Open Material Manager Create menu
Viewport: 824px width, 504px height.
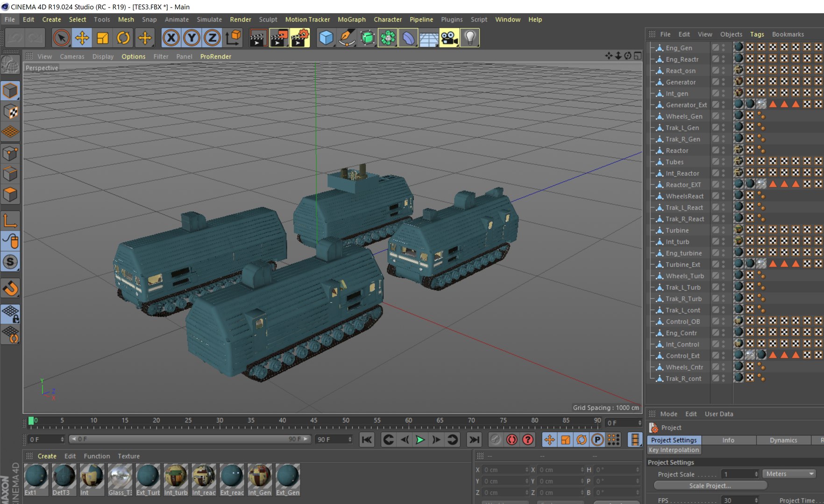pos(47,456)
